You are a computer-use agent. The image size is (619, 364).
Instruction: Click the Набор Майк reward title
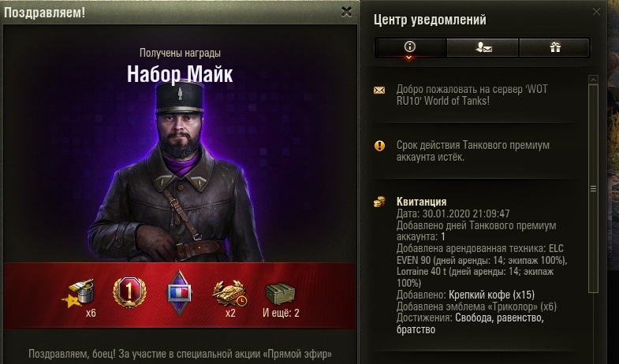click(x=180, y=74)
